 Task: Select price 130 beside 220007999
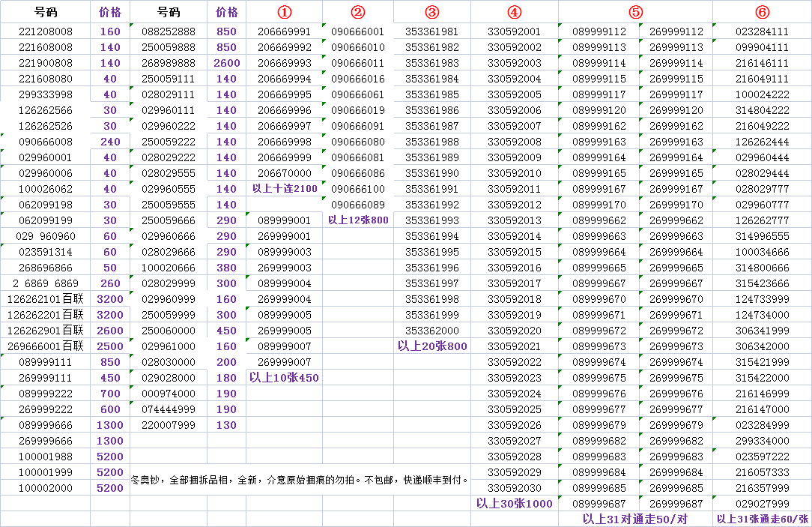pos(227,425)
